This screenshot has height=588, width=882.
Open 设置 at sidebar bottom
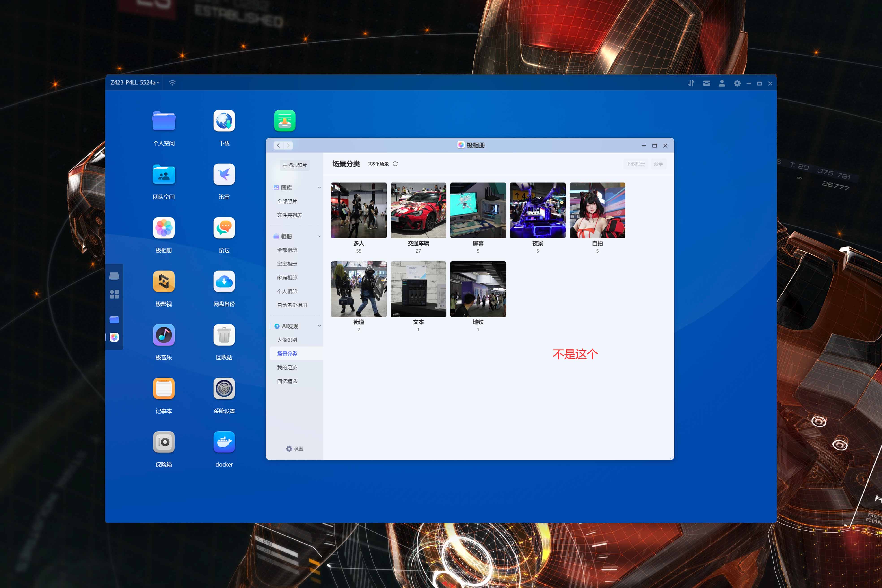tap(295, 449)
